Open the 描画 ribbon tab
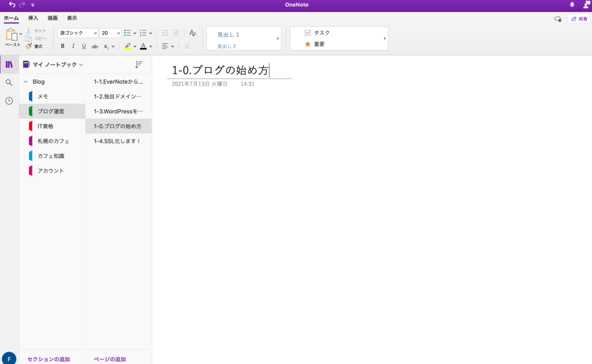 coord(53,18)
